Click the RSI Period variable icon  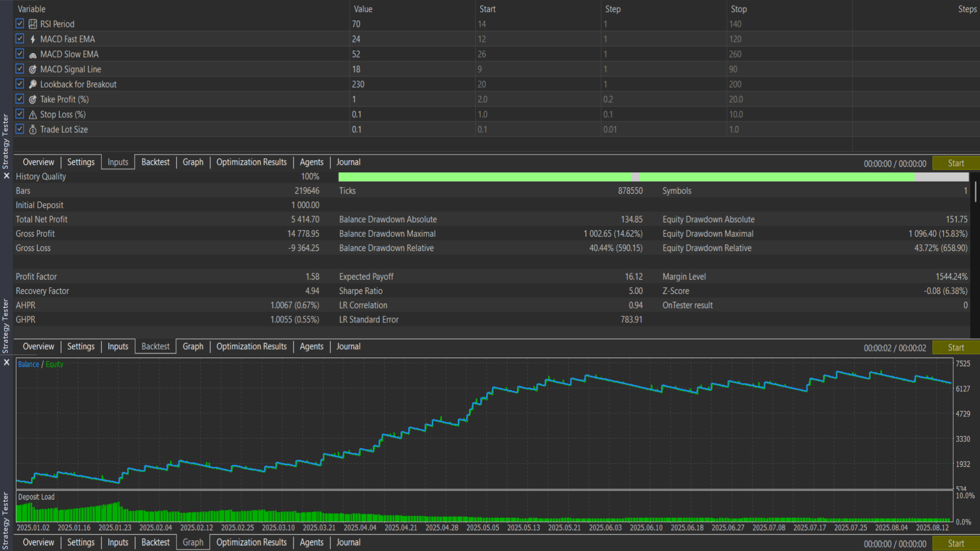(x=33, y=24)
